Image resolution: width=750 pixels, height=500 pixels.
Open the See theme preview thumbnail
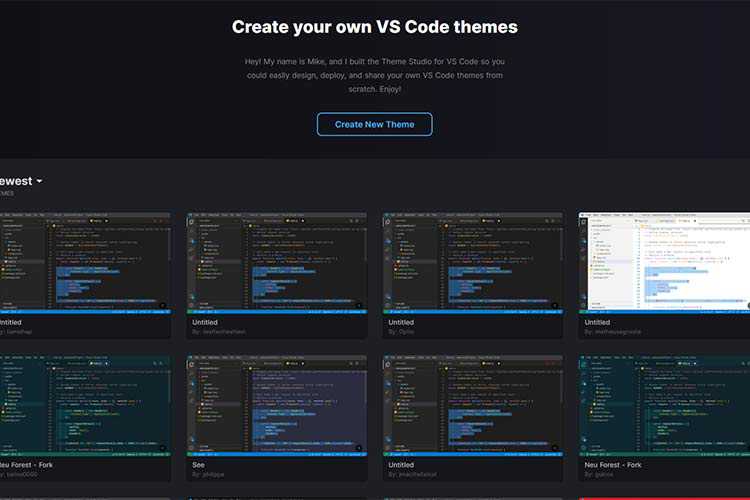point(276,406)
